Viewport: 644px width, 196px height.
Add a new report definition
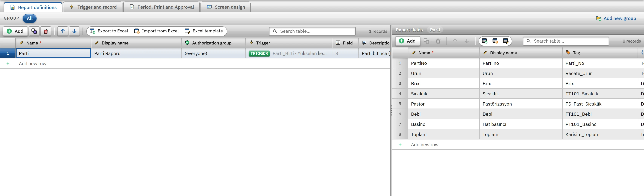(x=15, y=31)
